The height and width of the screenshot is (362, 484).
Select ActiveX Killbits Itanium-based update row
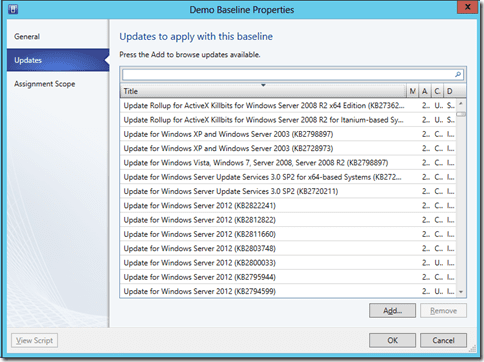click(x=288, y=120)
